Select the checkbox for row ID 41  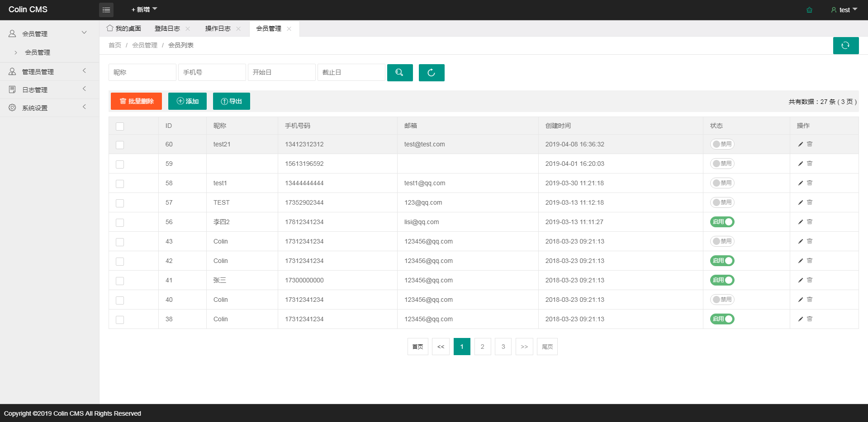point(120,281)
